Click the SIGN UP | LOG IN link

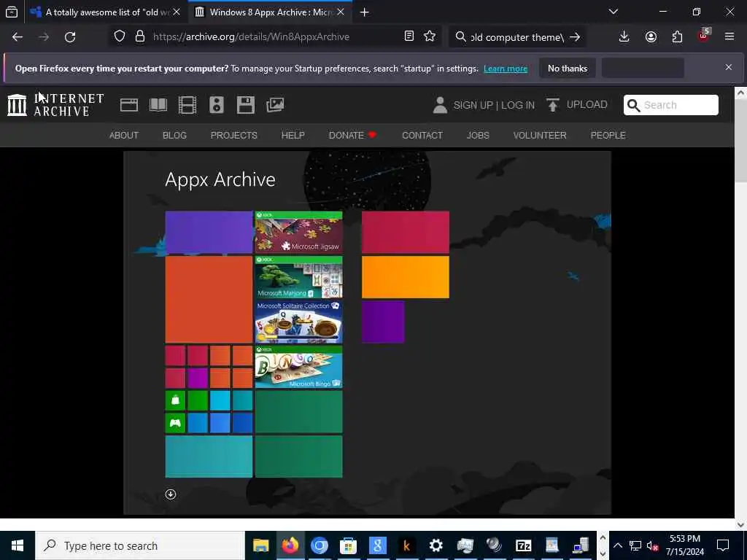pyautogui.click(x=494, y=105)
